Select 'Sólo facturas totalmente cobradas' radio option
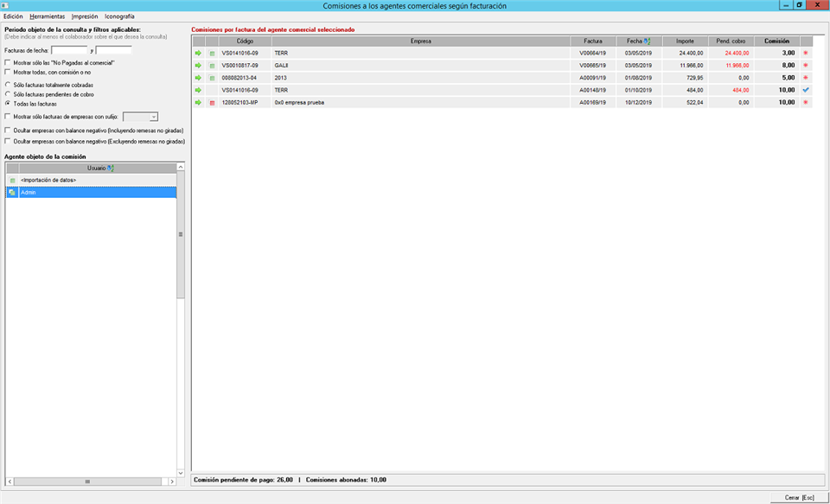 (8, 85)
